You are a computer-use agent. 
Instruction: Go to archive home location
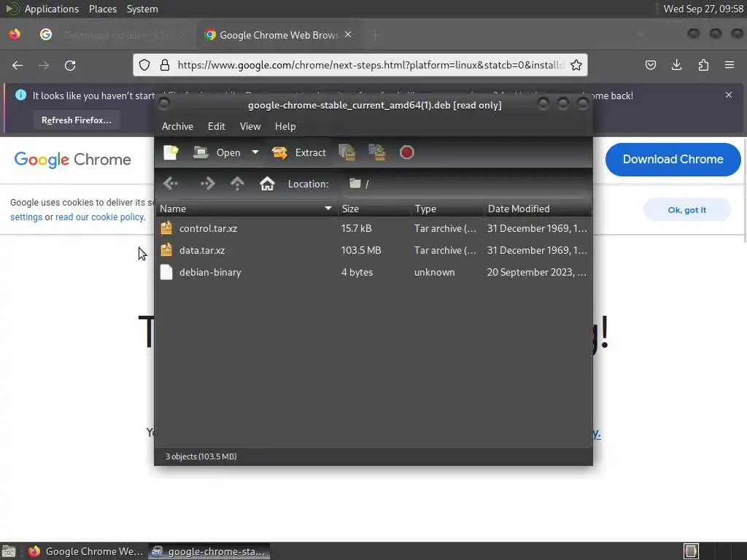pyautogui.click(x=267, y=183)
